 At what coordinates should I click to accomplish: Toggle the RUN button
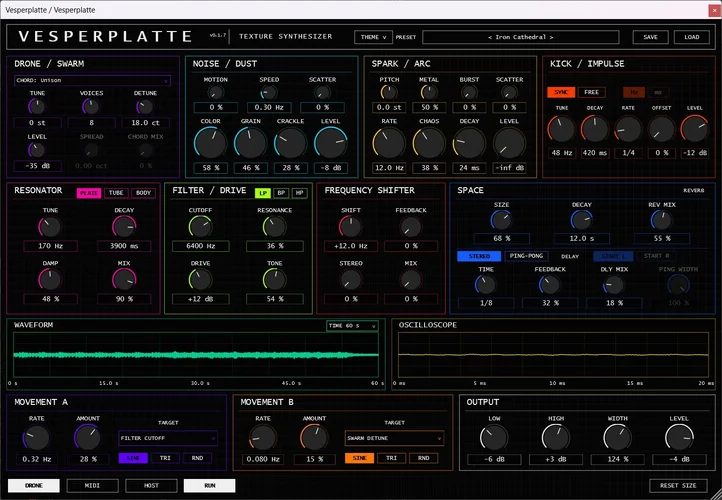(x=210, y=486)
